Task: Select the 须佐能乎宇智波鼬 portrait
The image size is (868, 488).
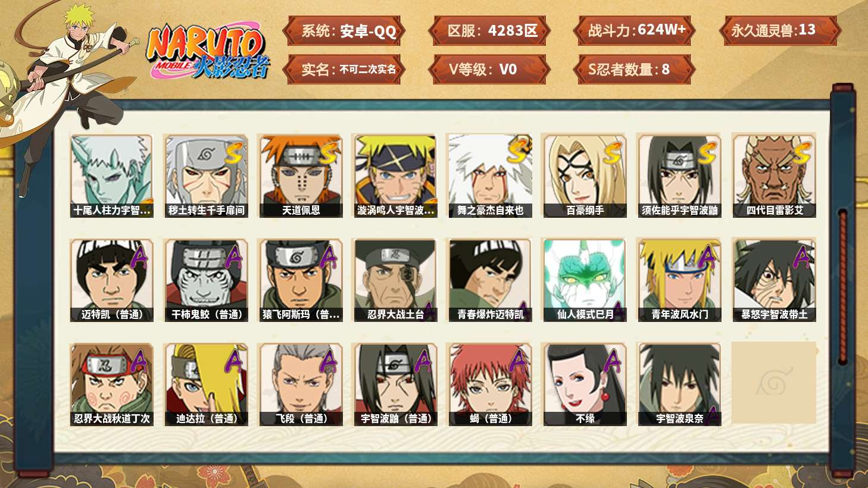Action: (679, 176)
